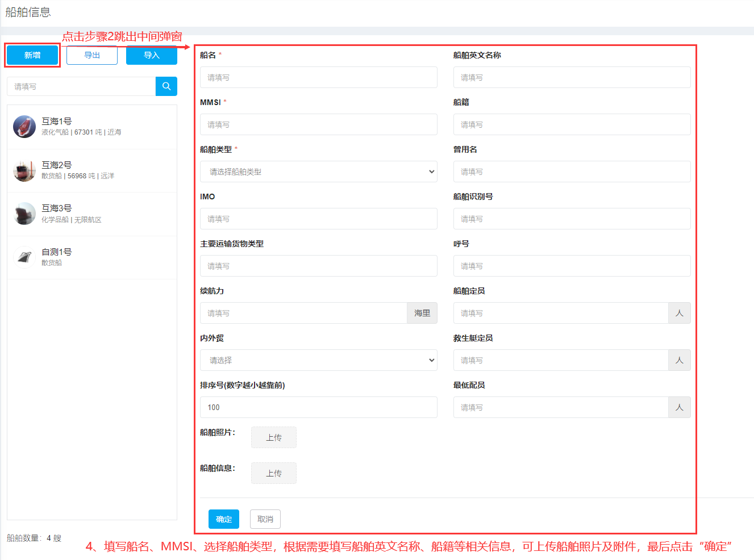Viewport: 754px width, 560px height.
Task: Click the 海里 unit addon
Action: (422, 313)
